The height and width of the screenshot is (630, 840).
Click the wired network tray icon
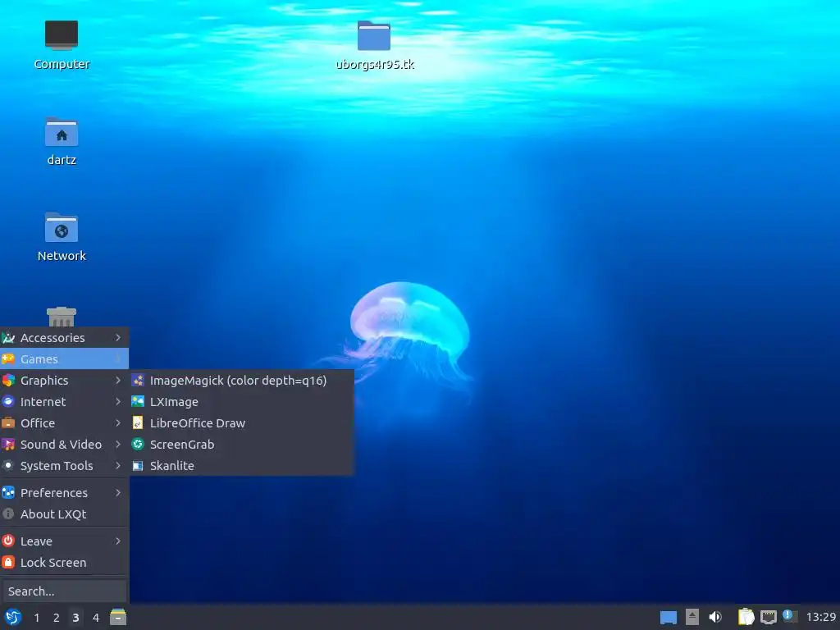tap(768, 617)
